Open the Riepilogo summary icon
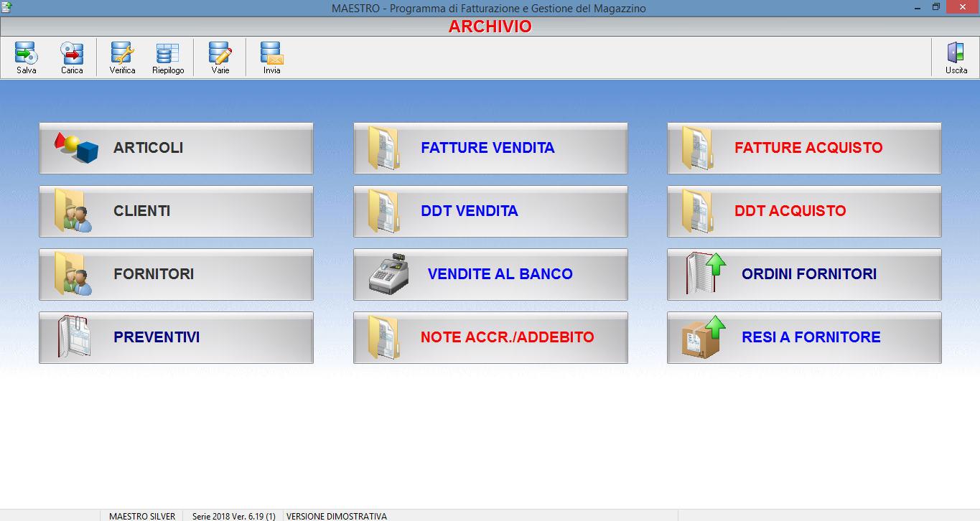The image size is (980, 521). [168, 58]
